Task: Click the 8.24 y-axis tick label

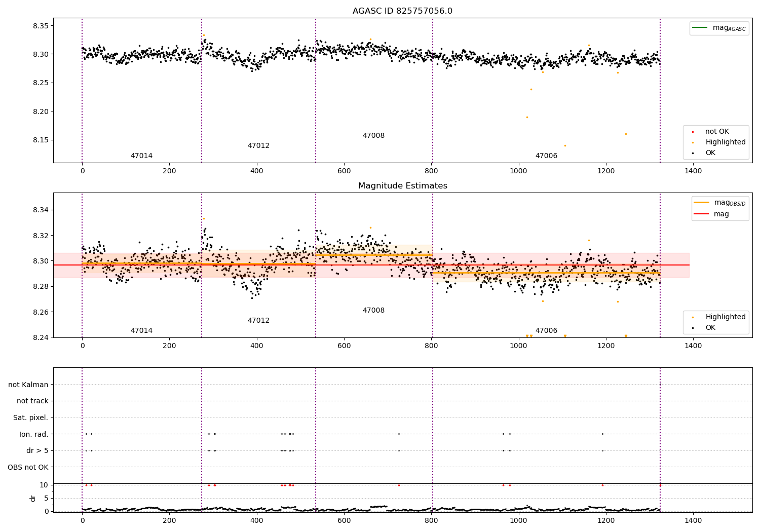Action: [x=40, y=337]
